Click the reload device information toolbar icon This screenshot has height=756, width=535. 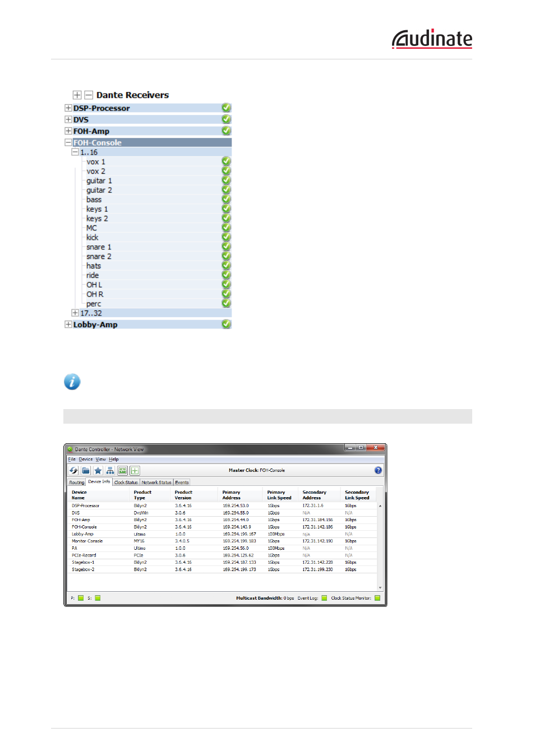[x=73, y=471]
